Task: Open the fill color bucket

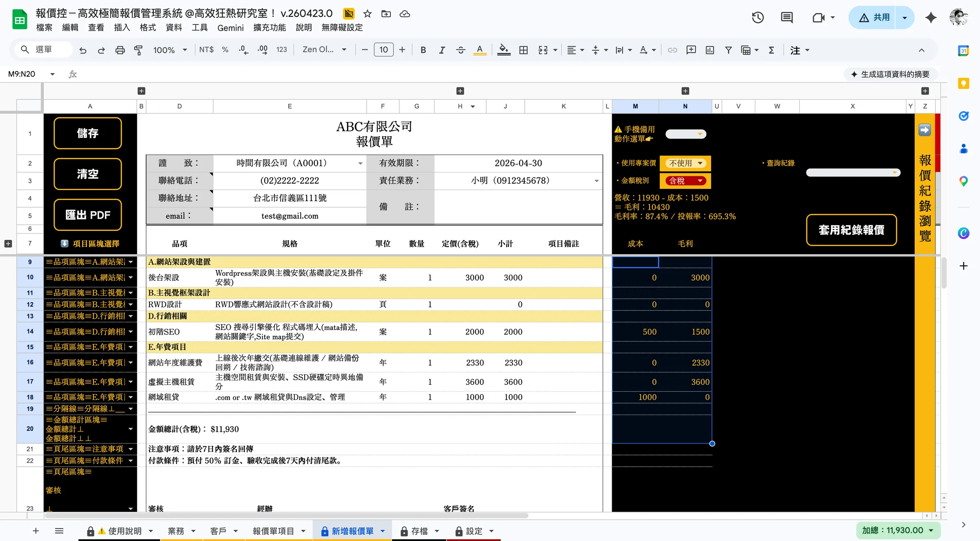Action: coord(504,50)
